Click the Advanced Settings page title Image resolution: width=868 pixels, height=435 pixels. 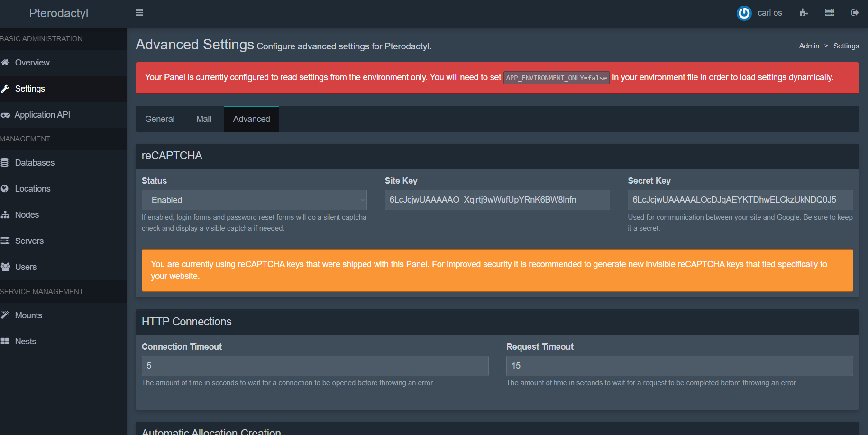pos(195,45)
